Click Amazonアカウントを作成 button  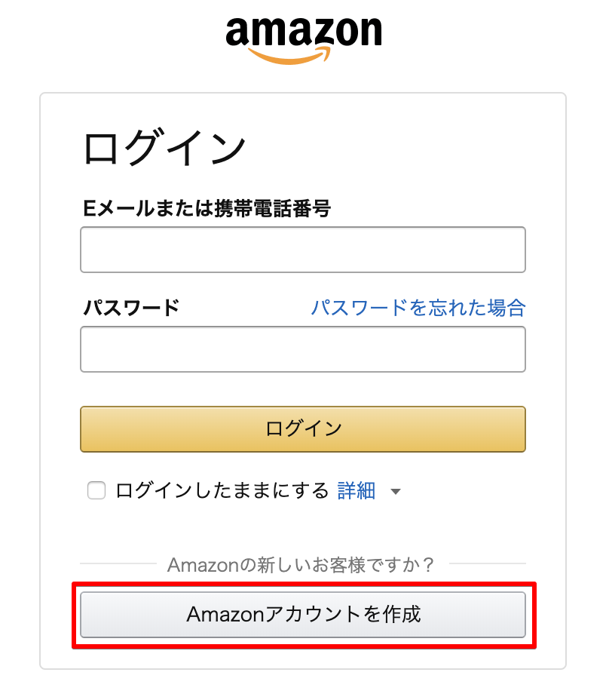[x=303, y=615]
